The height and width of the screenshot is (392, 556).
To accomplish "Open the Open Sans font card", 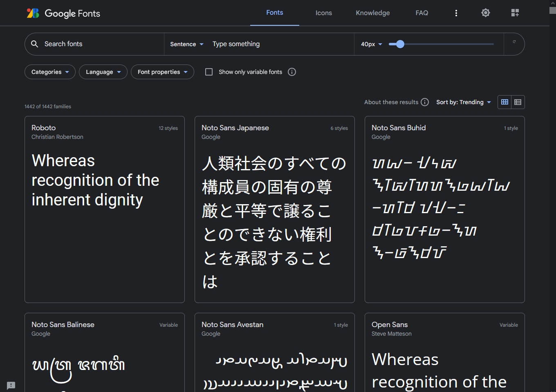I will 445,352.
